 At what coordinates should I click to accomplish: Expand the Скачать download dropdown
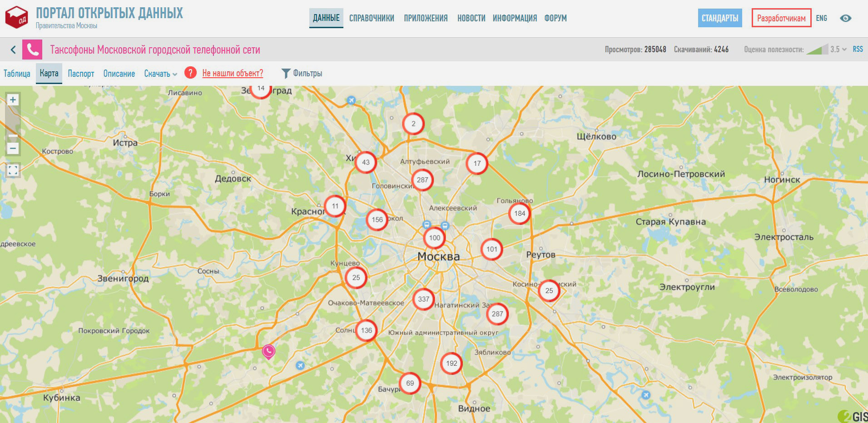[x=160, y=74]
